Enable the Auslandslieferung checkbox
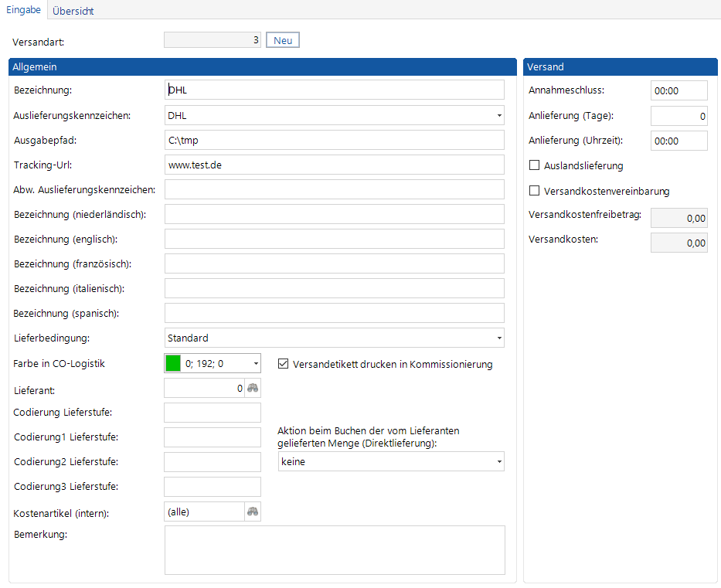The image size is (721, 588). (534, 165)
